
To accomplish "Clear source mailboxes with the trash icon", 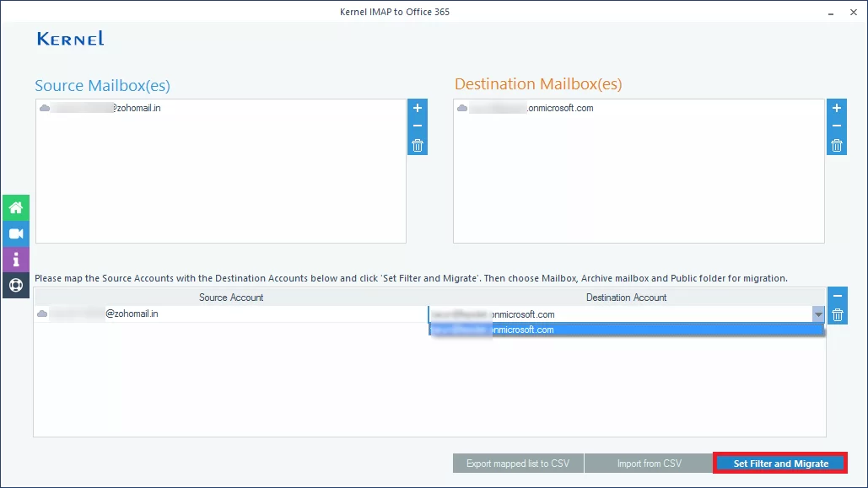I will (416, 144).
